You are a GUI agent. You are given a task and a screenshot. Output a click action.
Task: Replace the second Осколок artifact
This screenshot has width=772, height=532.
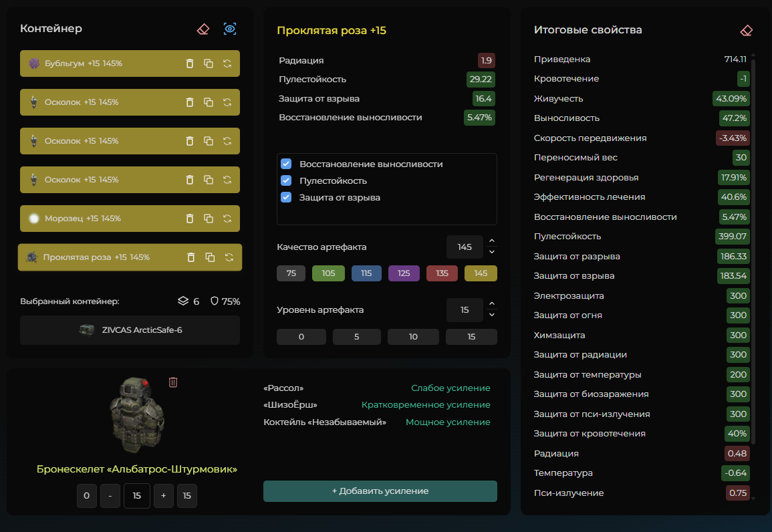227,141
